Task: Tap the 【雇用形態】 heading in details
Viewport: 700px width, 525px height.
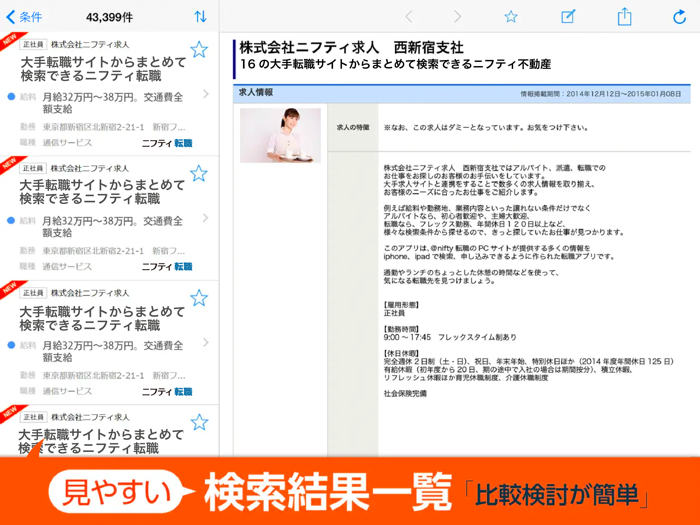Action: (x=401, y=305)
